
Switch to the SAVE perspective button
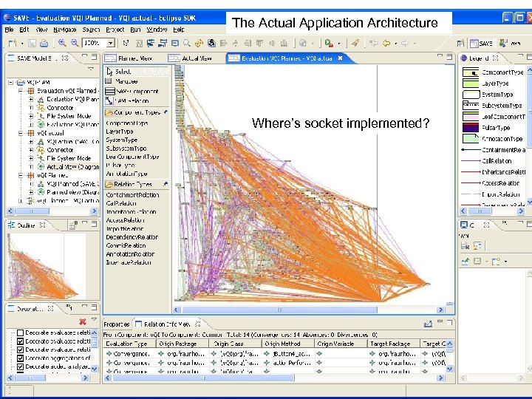click(482, 43)
